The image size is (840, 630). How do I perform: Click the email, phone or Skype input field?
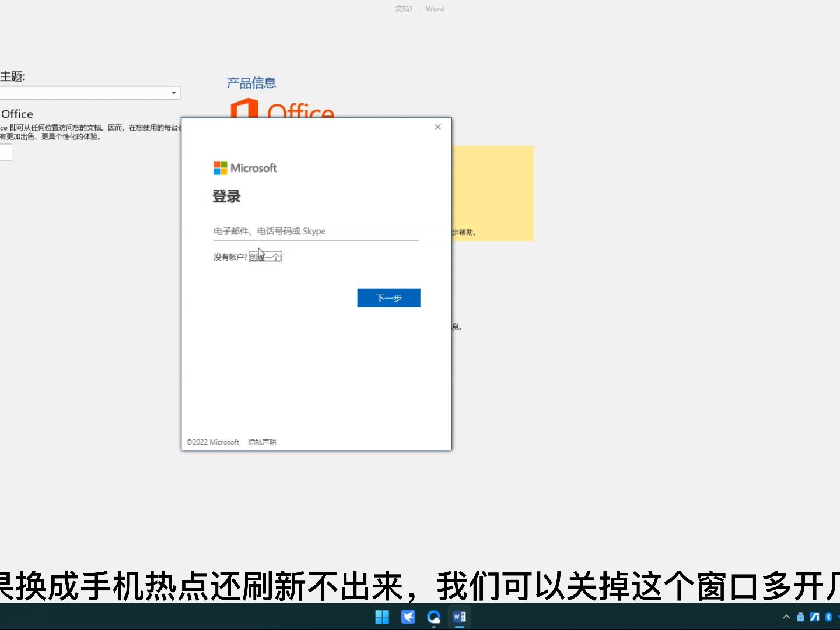tap(316, 231)
